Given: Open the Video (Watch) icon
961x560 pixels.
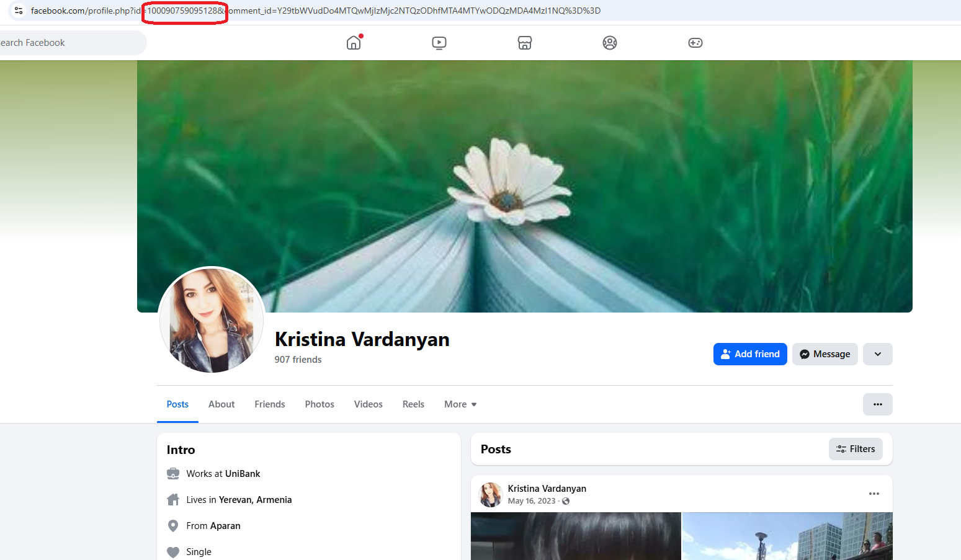Looking at the screenshot, I should click(x=439, y=43).
